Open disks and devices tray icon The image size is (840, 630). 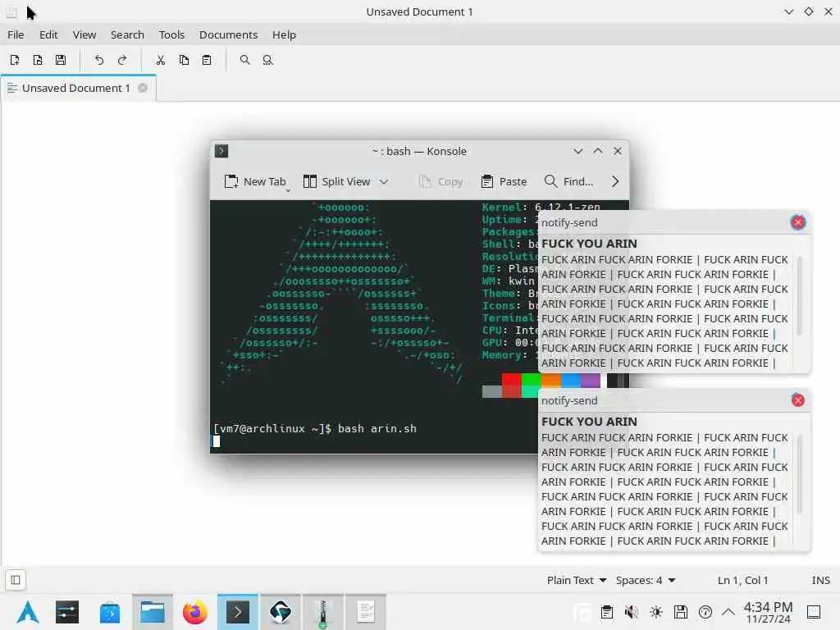(680, 612)
